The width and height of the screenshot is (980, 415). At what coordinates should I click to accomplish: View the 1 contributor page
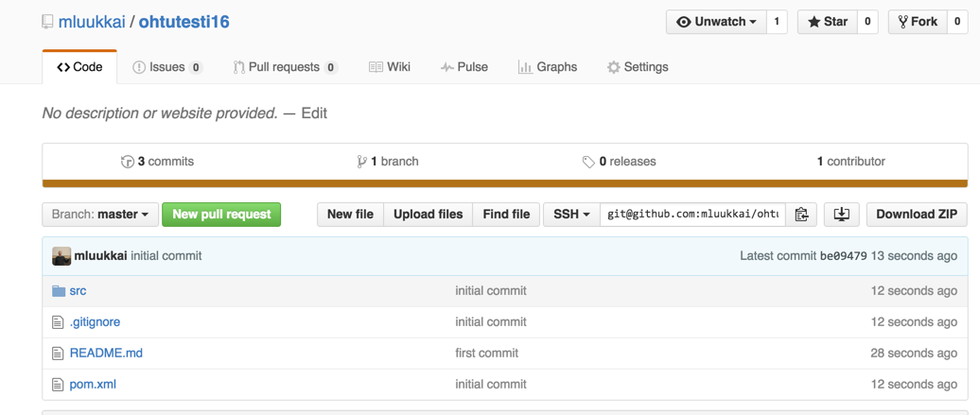pos(850,162)
